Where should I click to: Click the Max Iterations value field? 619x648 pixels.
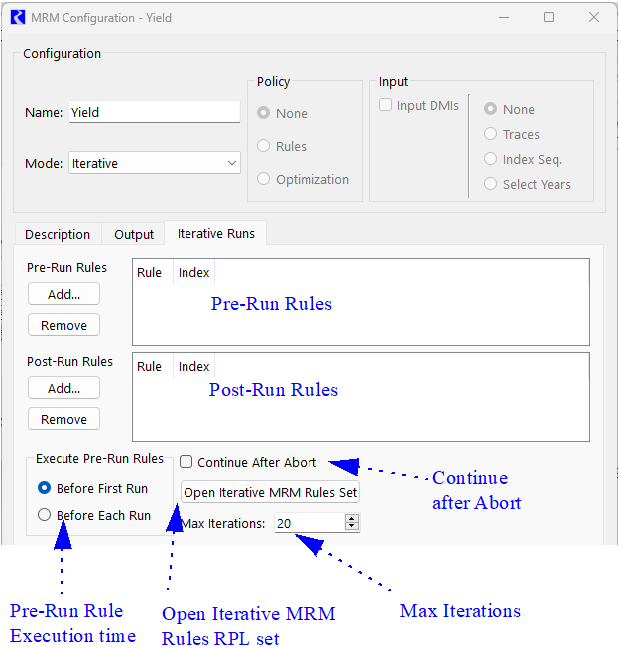coord(308,523)
